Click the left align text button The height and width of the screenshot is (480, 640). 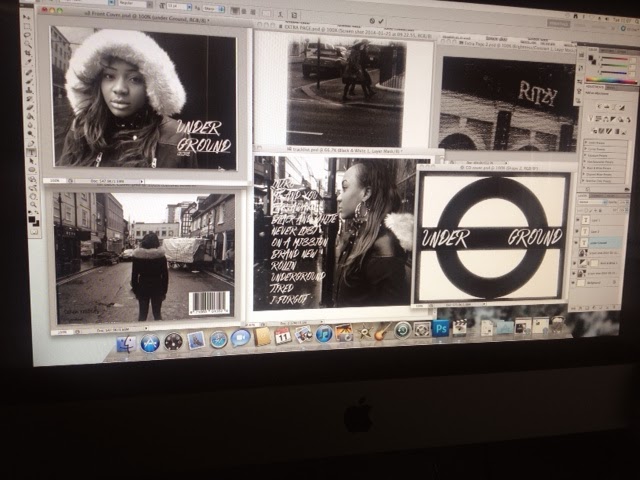click(x=235, y=11)
